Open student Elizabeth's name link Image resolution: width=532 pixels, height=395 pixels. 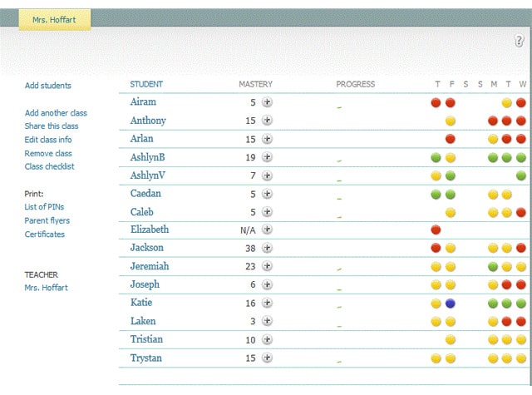click(x=150, y=230)
